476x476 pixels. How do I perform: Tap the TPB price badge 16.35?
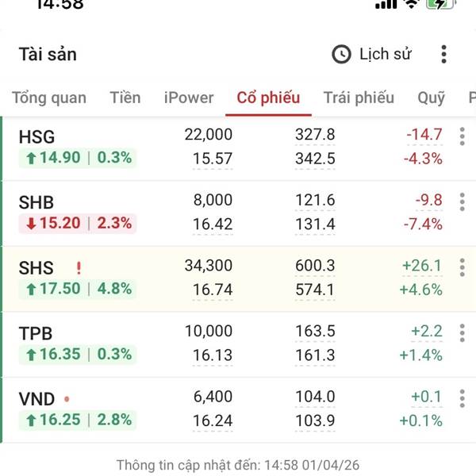[x=77, y=355]
